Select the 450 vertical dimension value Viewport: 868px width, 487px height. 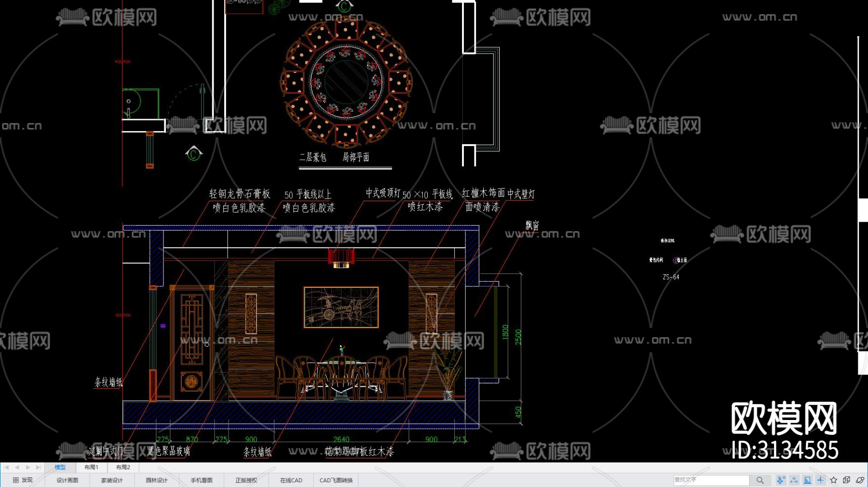tap(518, 413)
